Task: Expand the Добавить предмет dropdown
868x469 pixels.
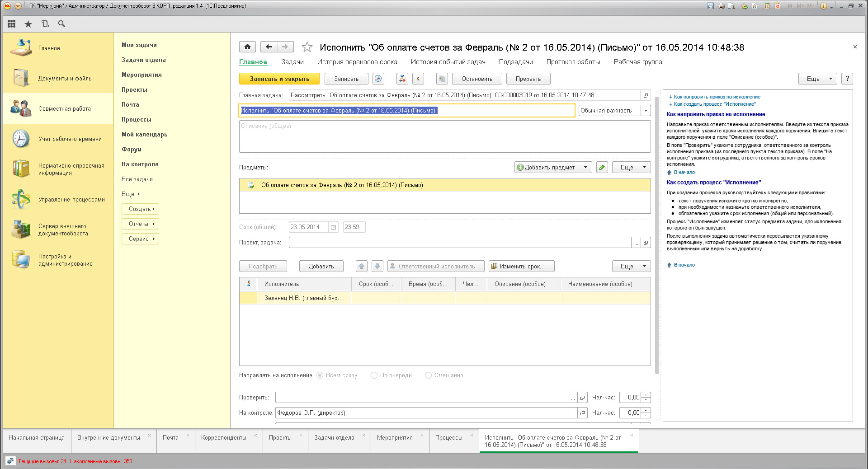Action: [585, 167]
